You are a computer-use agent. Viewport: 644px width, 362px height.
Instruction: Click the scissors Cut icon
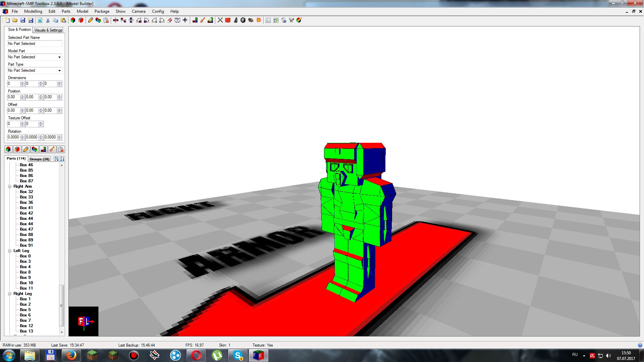click(48, 20)
